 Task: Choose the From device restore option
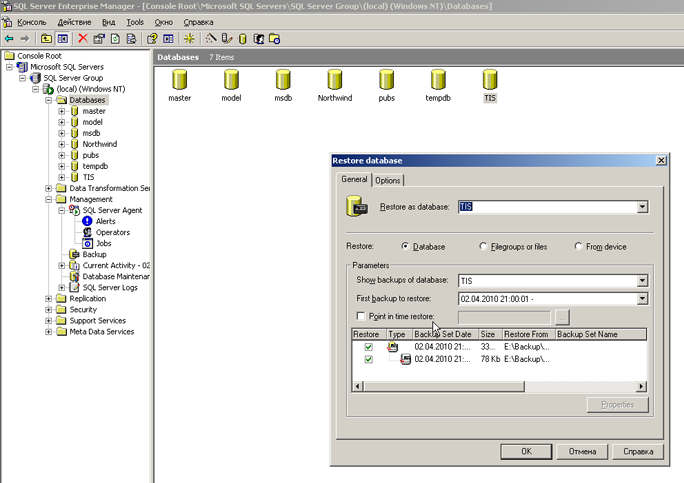click(579, 246)
